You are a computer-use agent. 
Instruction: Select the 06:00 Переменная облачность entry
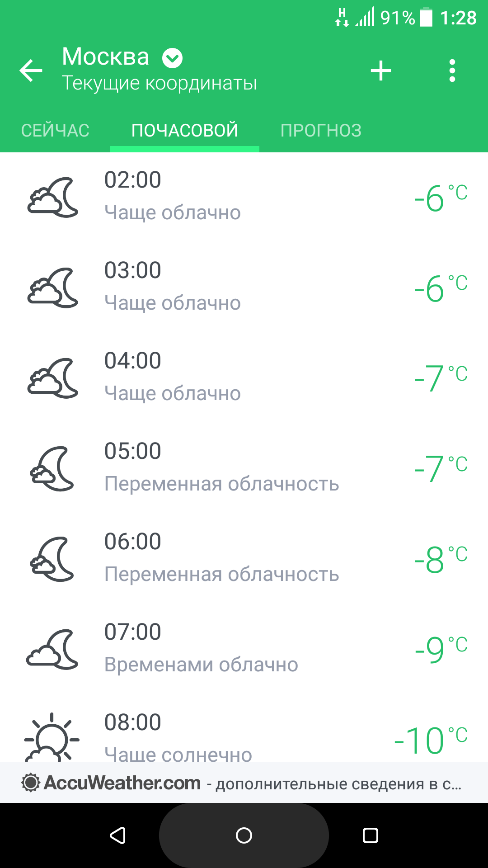[221, 558]
